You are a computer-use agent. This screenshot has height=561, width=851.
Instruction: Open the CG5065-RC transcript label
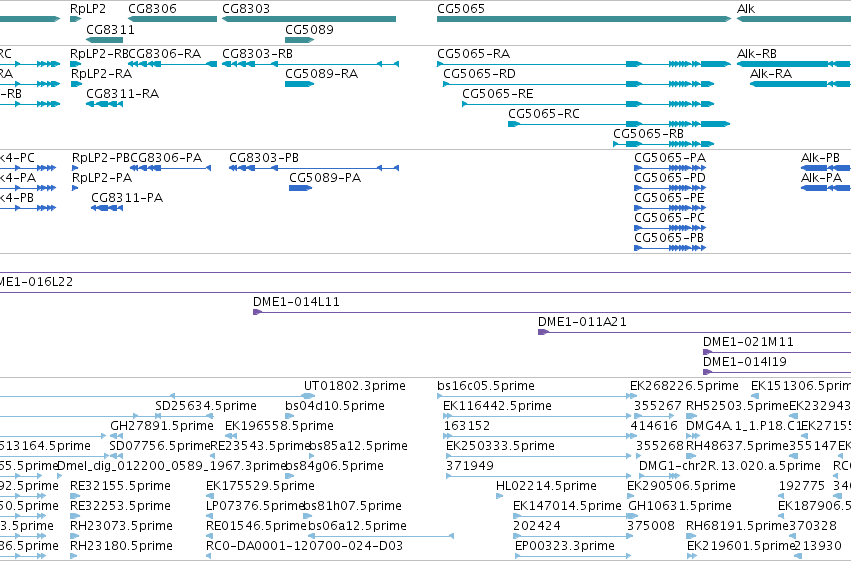[x=544, y=114]
